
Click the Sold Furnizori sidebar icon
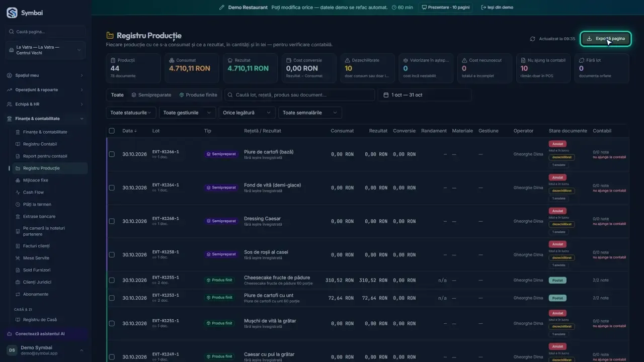pyautogui.click(x=18, y=270)
